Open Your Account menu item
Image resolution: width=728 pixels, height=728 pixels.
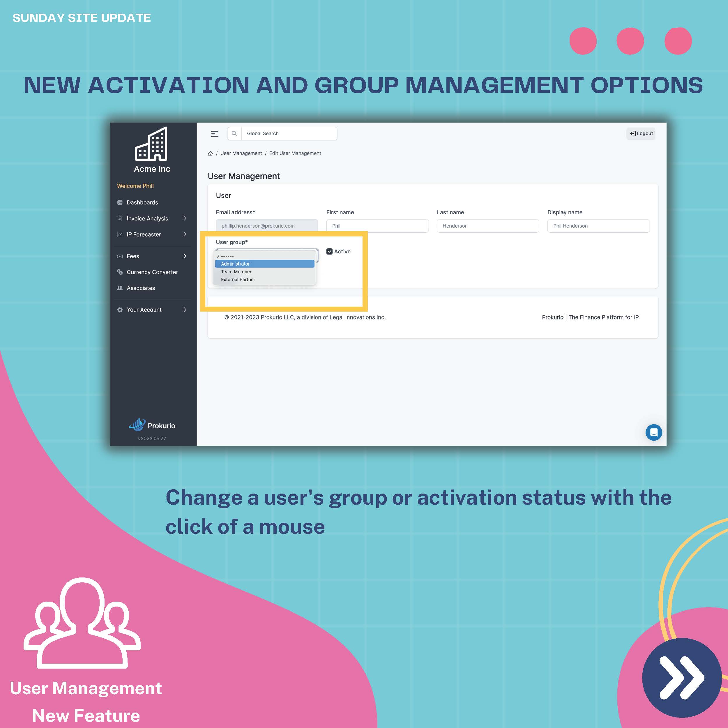[144, 310]
